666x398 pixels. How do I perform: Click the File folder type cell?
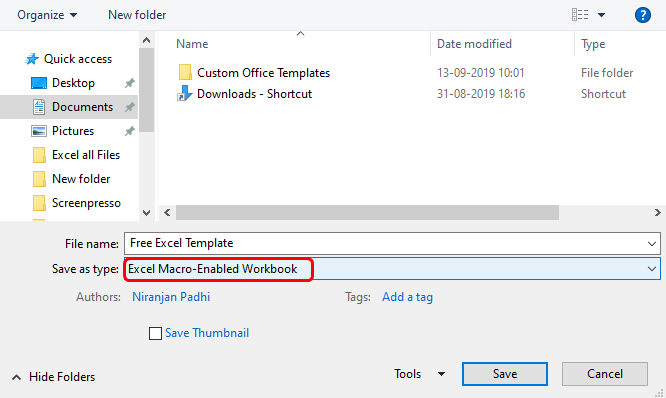[607, 73]
